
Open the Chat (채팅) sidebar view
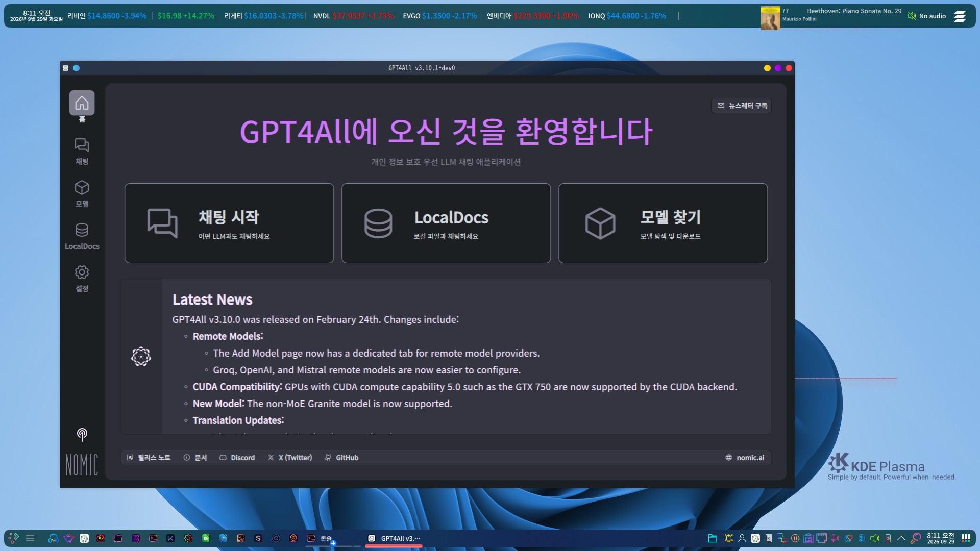click(x=82, y=152)
